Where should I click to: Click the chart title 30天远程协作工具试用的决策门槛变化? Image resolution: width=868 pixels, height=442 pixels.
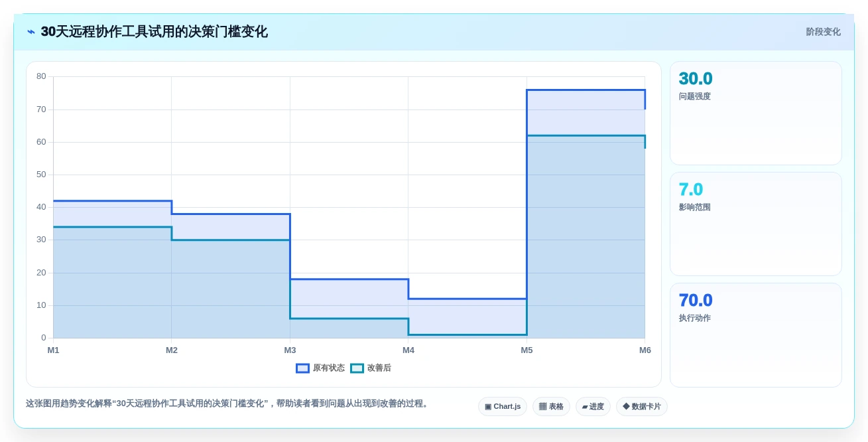[154, 32]
